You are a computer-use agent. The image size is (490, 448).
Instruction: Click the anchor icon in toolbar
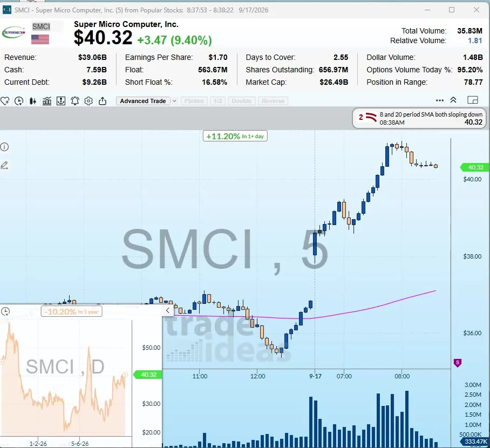[61, 101]
